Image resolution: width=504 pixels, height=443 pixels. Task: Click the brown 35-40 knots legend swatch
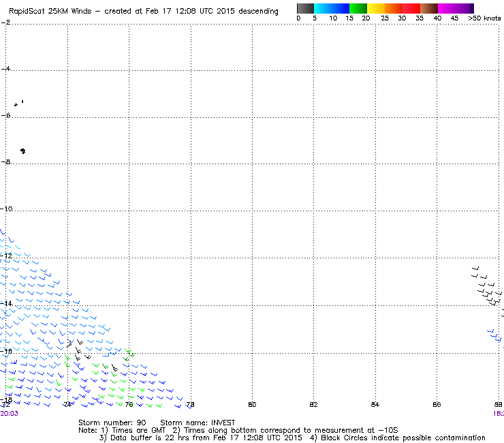tap(429, 8)
